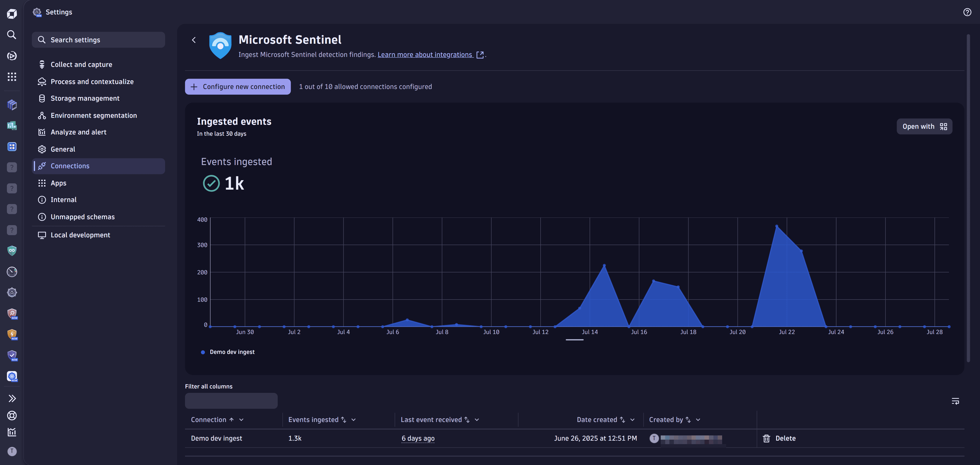Open Learn more about integrations link
Image resolution: width=980 pixels, height=465 pixels.
pyautogui.click(x=430, y=54)
